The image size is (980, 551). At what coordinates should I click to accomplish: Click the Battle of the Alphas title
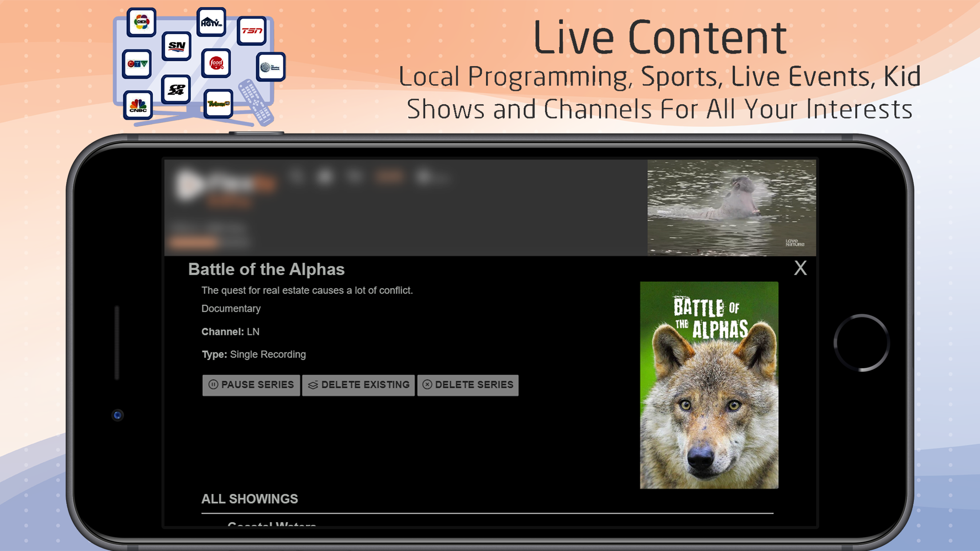(x=266, y=269)
